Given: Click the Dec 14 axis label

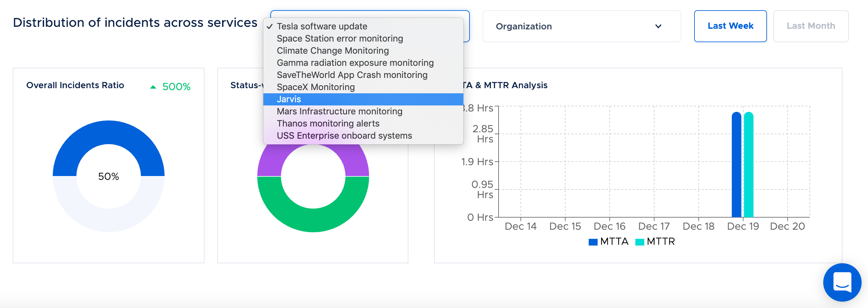Looking at the screenshot, I should click(x=520, y=226).
